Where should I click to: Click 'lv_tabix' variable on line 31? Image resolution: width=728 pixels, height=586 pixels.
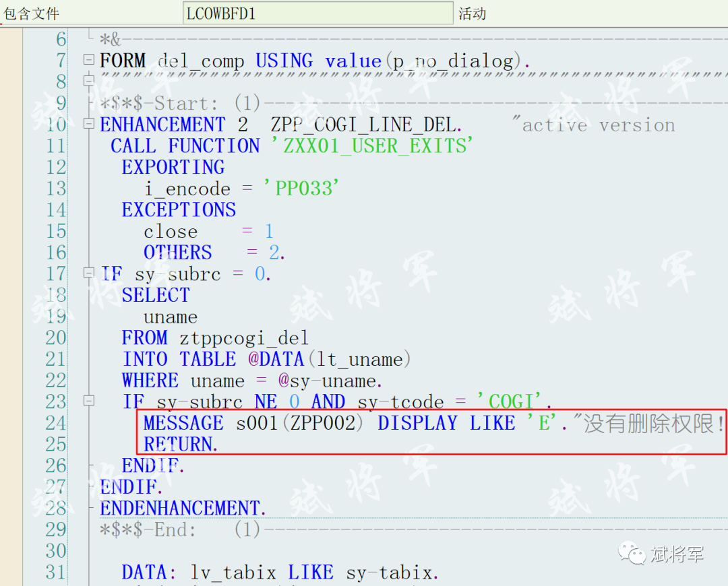233,573
